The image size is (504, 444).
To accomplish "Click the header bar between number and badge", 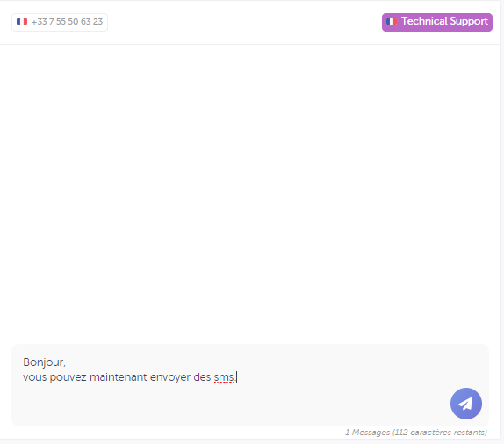I will pos(244,22).
